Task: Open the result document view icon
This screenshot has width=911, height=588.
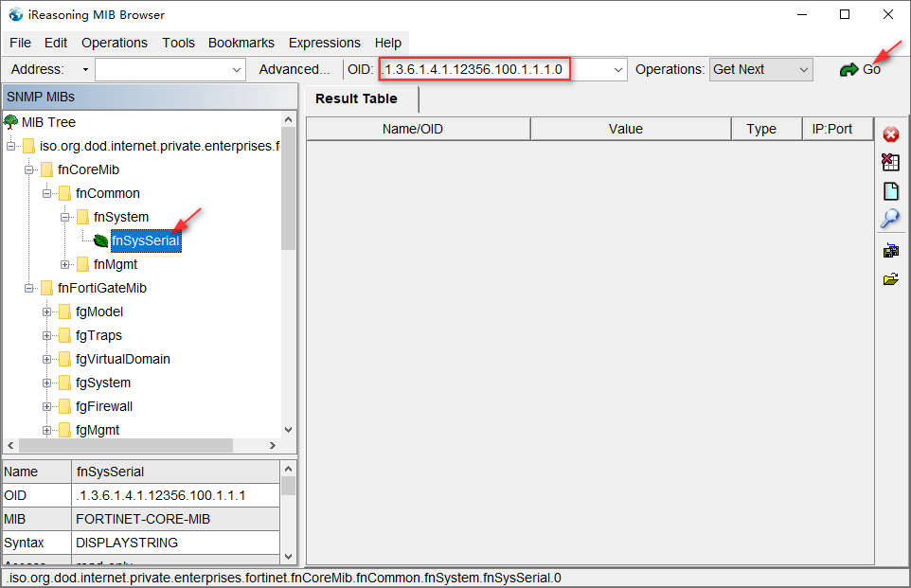Action: (x=890, y=190)
